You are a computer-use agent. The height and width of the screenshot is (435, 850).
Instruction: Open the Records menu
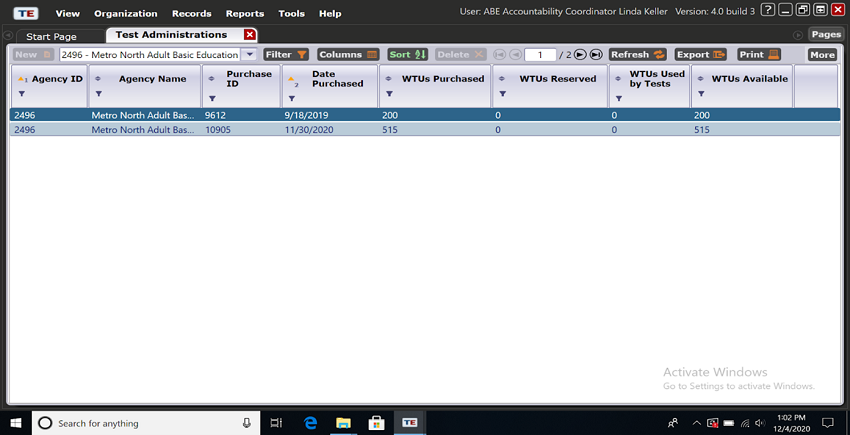coord(192,14)
